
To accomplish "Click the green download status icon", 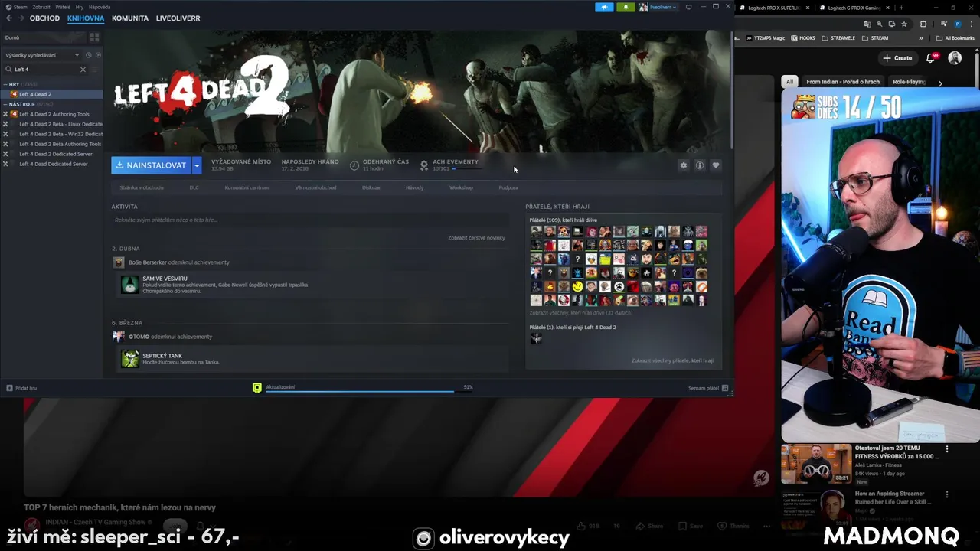I will coord(257,388).
